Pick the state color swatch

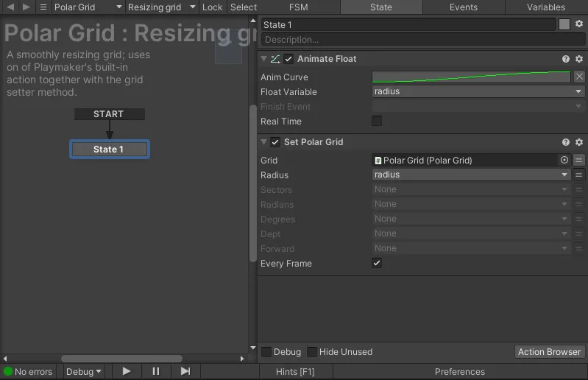click(564, 24)
